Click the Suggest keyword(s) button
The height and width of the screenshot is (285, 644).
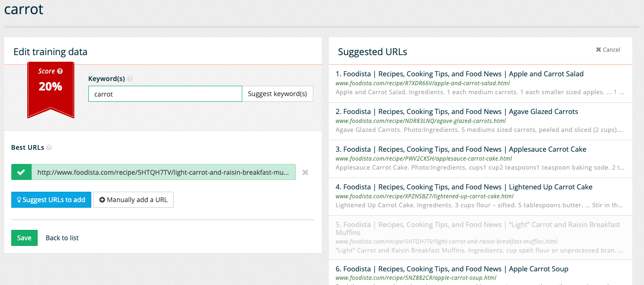pos(278,94)
